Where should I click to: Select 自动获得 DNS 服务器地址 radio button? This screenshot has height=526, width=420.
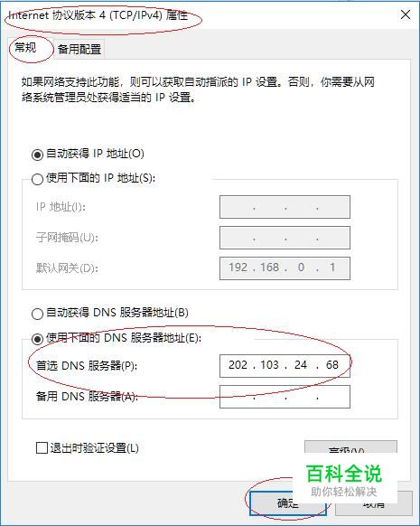37,314
